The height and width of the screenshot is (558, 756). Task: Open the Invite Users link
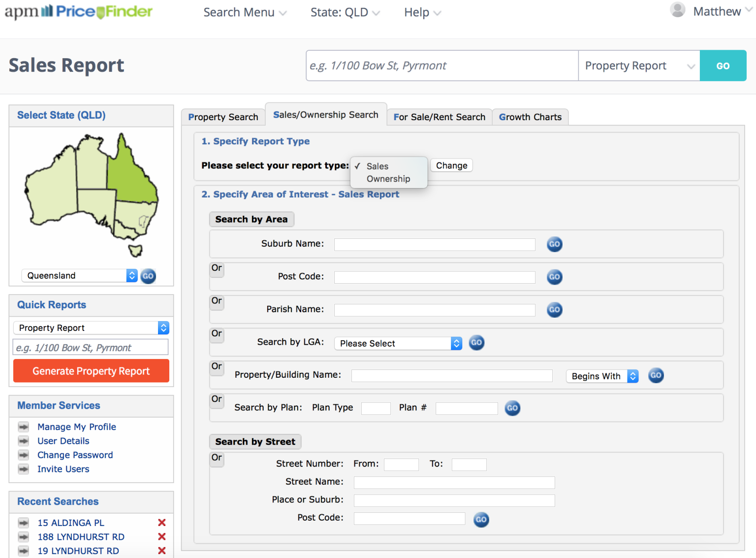(x=63, y=469)
